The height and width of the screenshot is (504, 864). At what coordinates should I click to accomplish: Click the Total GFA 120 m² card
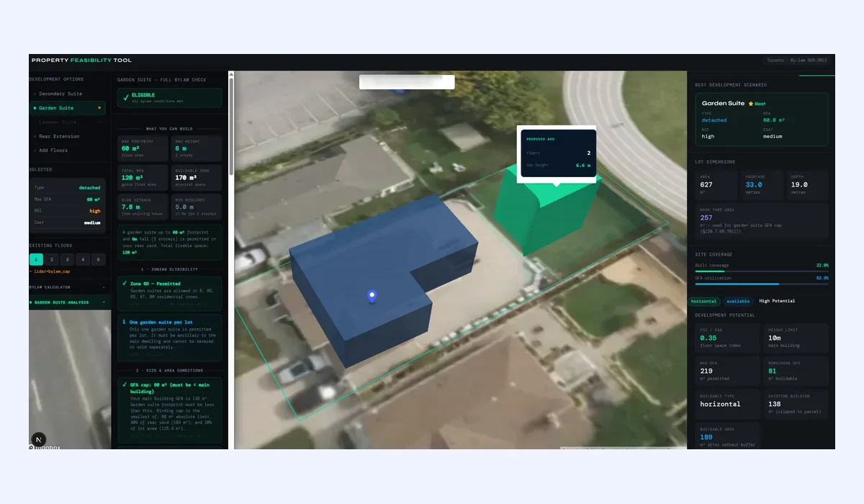coord(143,177)
